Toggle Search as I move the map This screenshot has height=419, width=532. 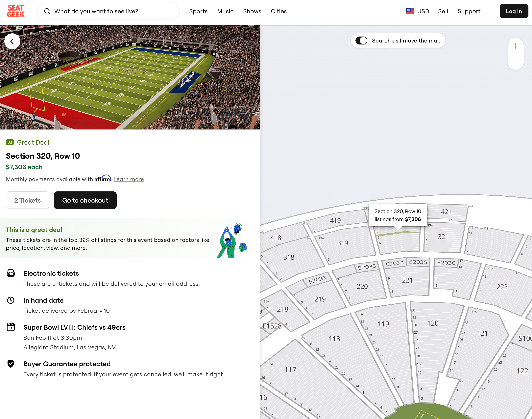pos(361,41)
